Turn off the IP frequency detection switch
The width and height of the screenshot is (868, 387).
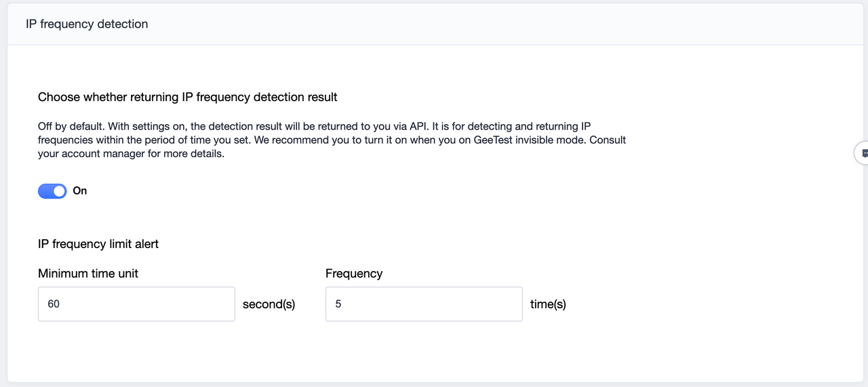(52, 191)
